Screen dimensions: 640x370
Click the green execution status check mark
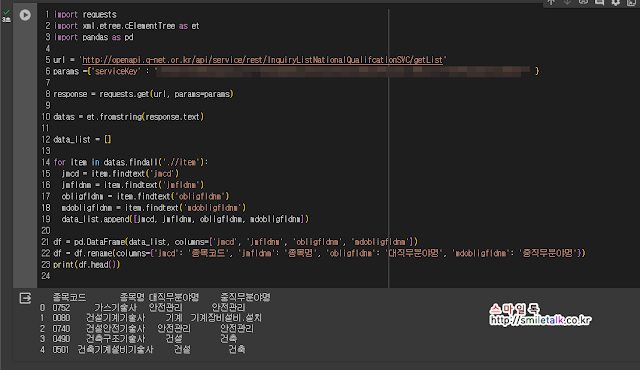pyautogui.click(x=6, y=13)
